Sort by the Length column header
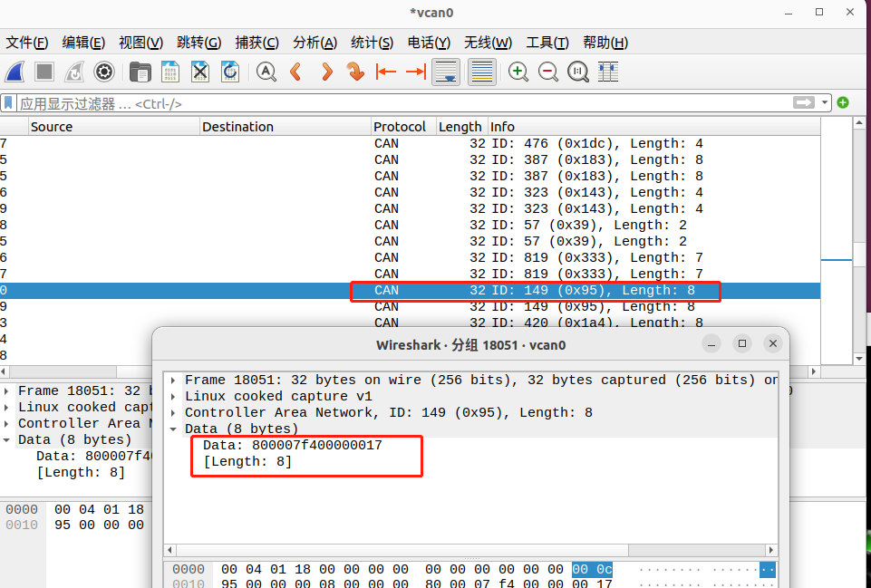Screen dimensions: 871x588 (x=461, y=127)
